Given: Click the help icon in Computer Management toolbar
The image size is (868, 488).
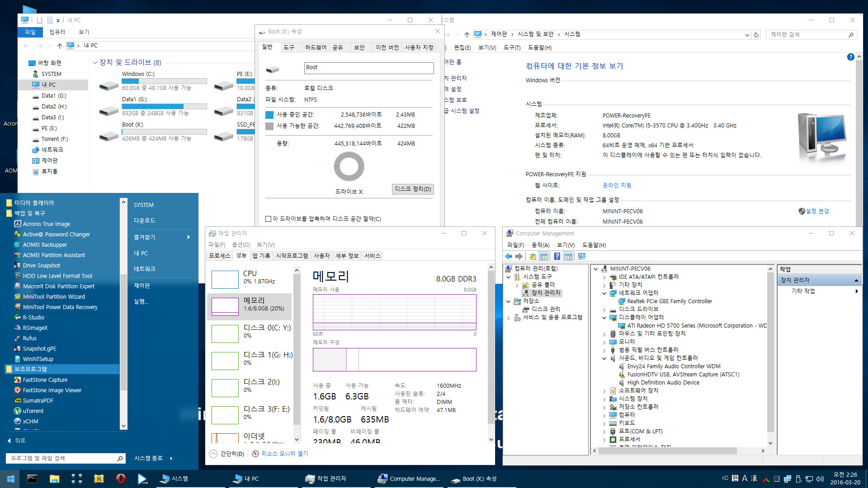Looking at the screenshot, I should pos(557,257).
